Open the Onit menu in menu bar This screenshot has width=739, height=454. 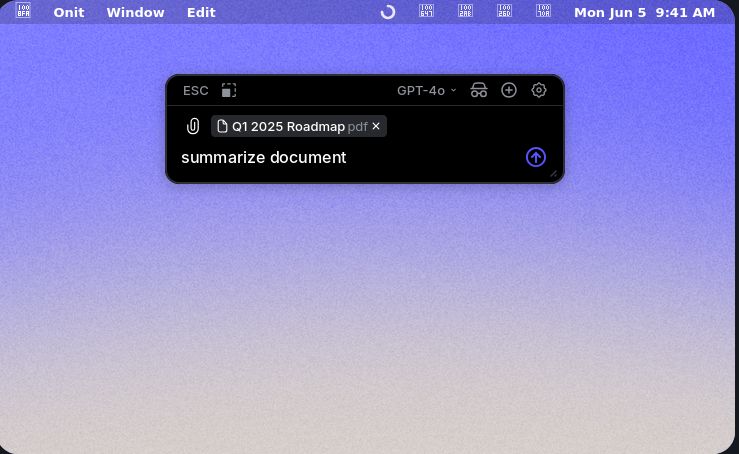point(69,12)
